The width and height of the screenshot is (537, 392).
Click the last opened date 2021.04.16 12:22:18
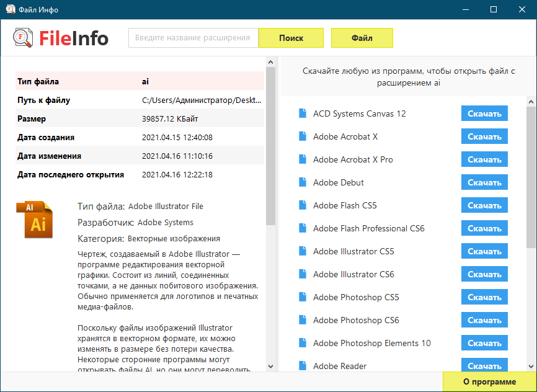tap(177, 174)
